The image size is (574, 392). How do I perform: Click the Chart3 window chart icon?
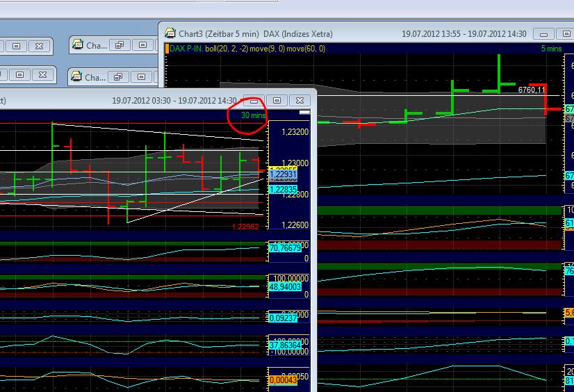tap(170, 33)
